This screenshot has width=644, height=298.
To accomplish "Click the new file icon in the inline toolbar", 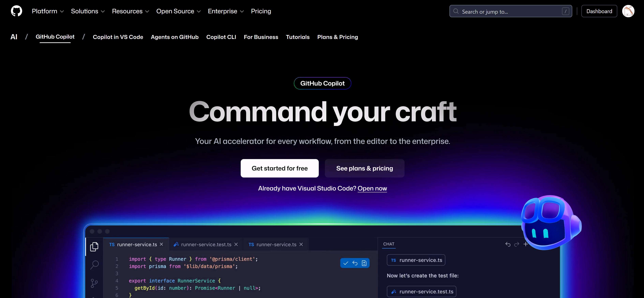I will click(364, 263).
